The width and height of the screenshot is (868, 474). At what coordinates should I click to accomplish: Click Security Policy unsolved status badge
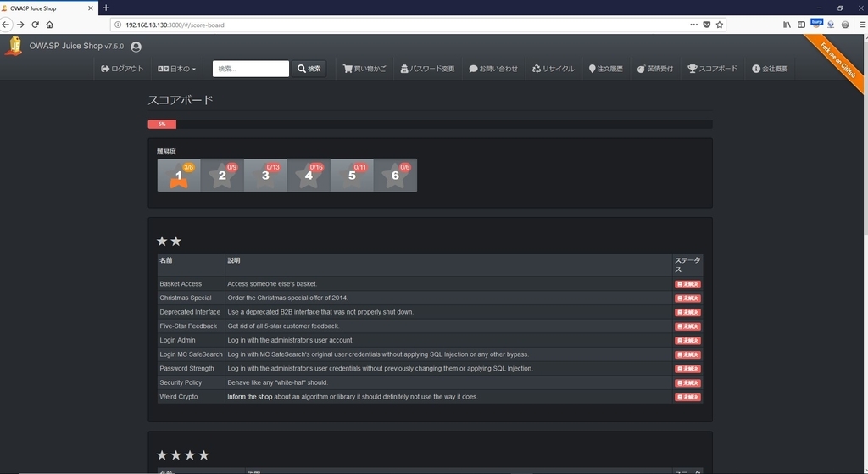click(687, 383)
